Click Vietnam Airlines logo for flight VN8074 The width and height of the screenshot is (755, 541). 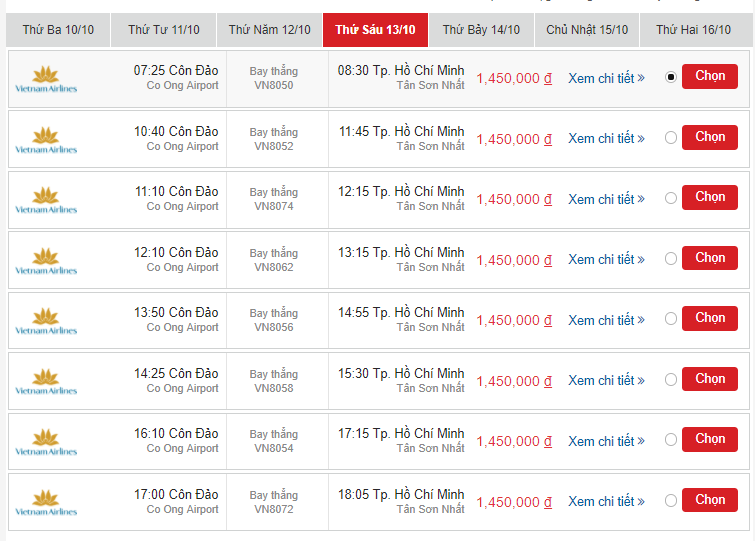click(x=46, y=200)
